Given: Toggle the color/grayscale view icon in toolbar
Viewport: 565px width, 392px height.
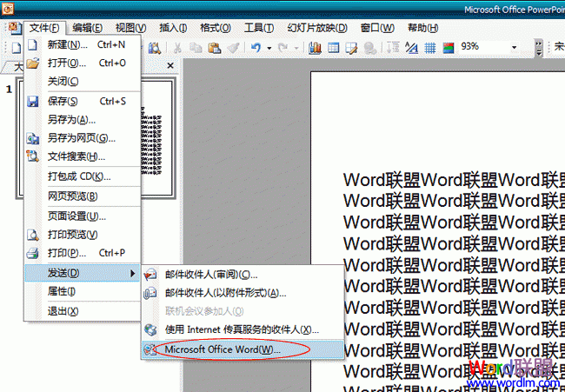Looking at the screenshot, I should 449,47.
